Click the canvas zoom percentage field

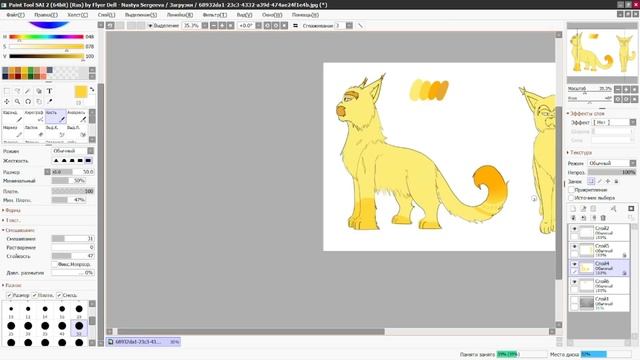pos(191,26)
